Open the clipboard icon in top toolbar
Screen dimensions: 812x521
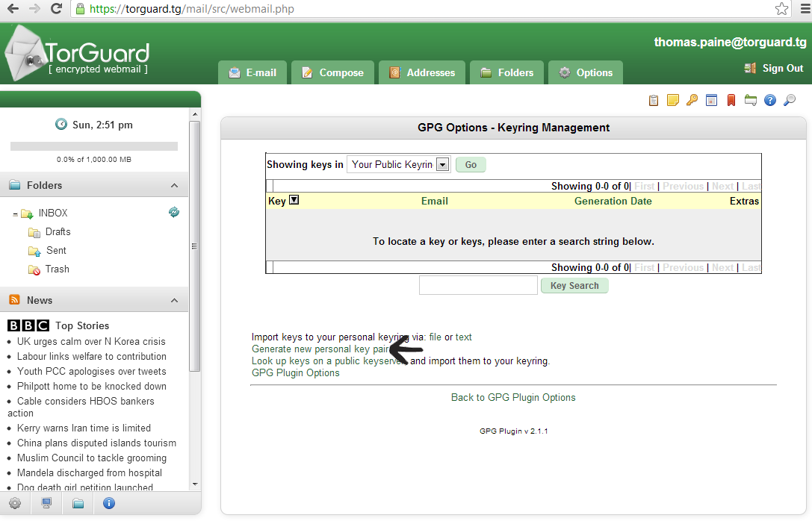654,100
